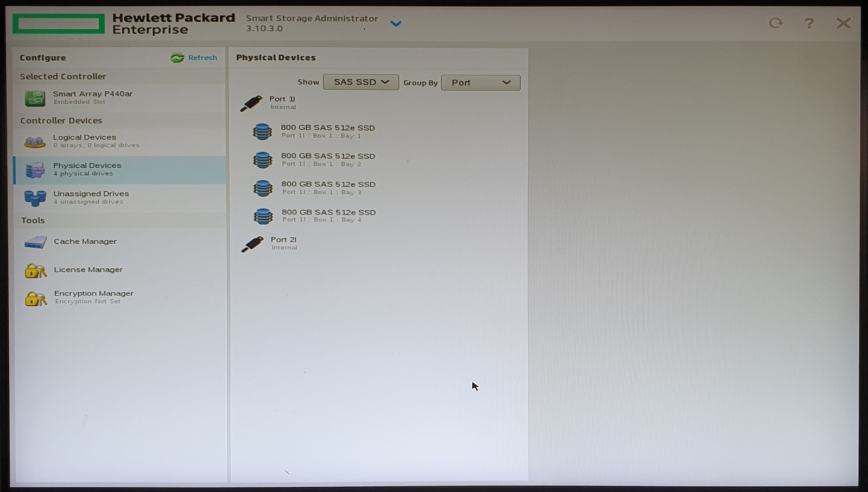868x492 pixels.
Task: Open the Unassigned Drives icon
Action: [x=35, y=198]
